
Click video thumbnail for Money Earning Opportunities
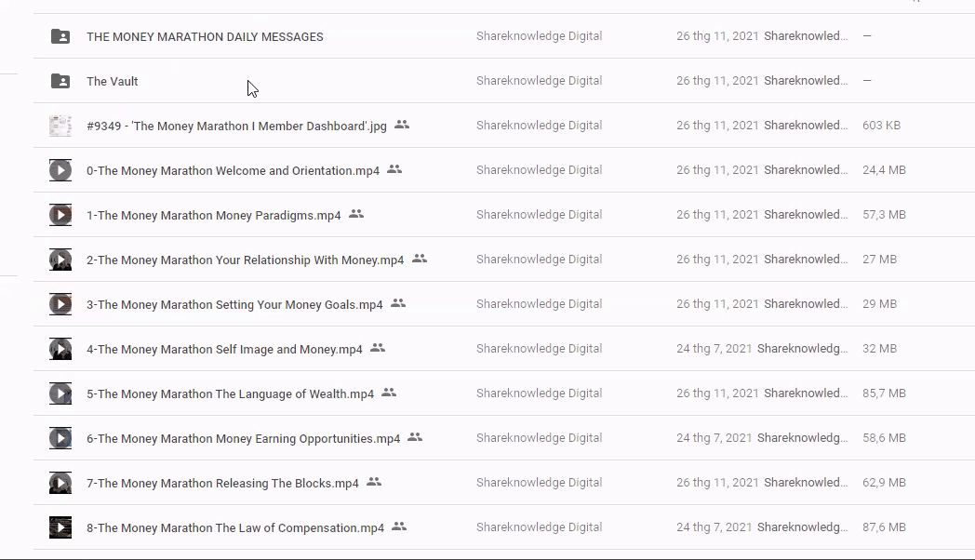click(60, 438)
